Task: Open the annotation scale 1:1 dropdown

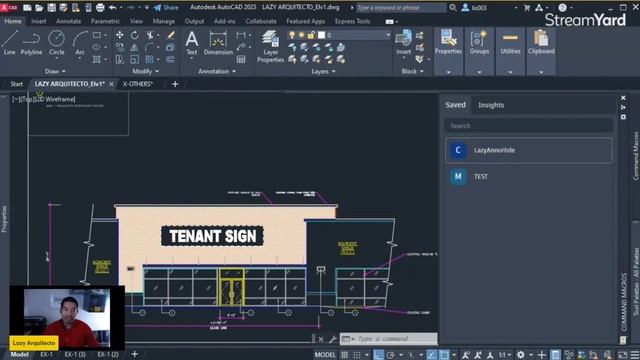Action: 505,355
